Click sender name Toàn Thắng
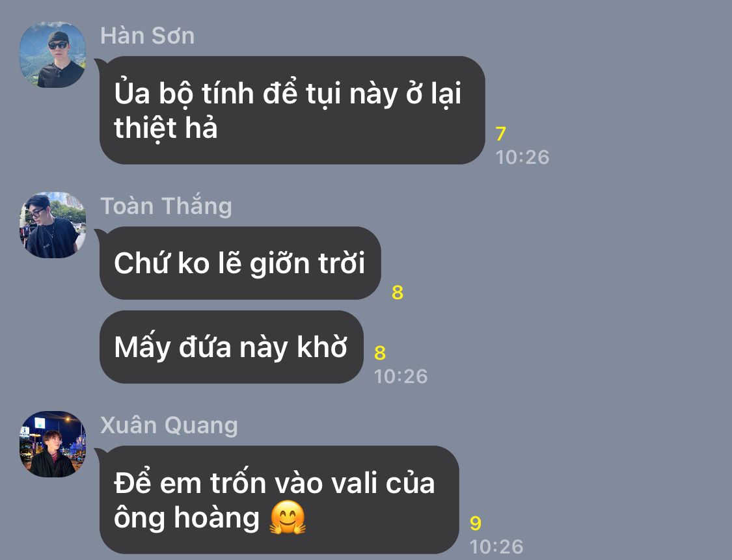The width and height of the screenshot is (732, 560). coord(166,206)
